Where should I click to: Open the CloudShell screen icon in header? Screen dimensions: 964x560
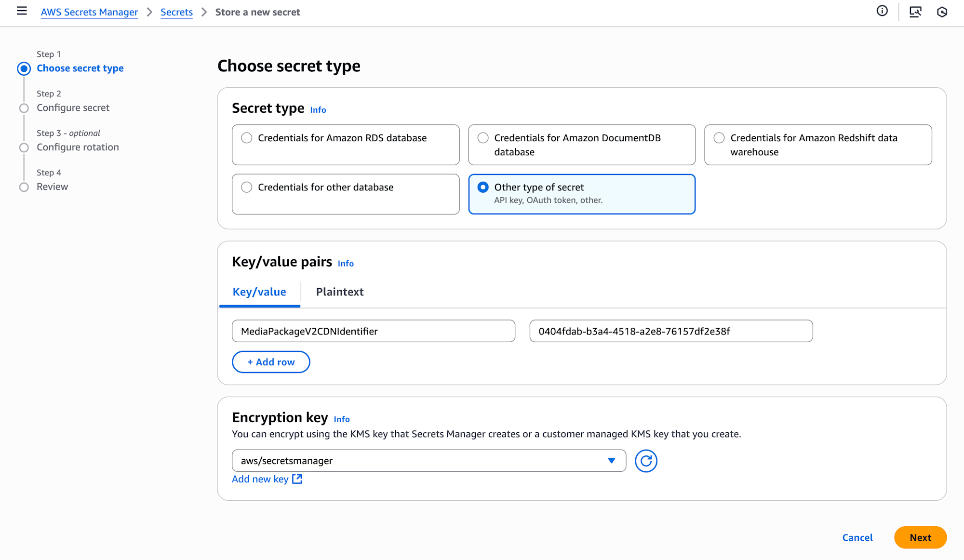coord(915,12)
